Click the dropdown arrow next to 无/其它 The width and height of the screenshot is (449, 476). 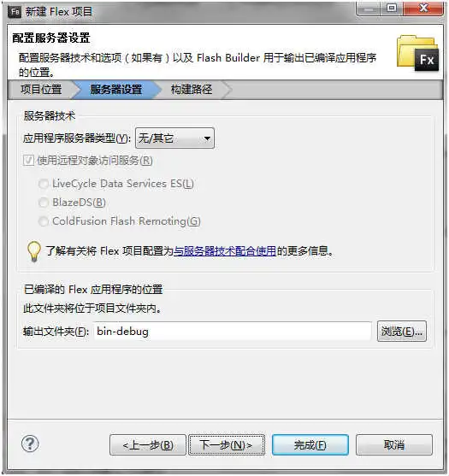point(207,138)
